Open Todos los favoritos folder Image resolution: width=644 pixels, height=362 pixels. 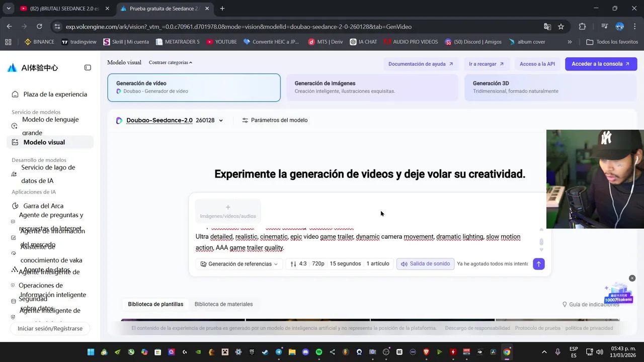click(612, 42)
